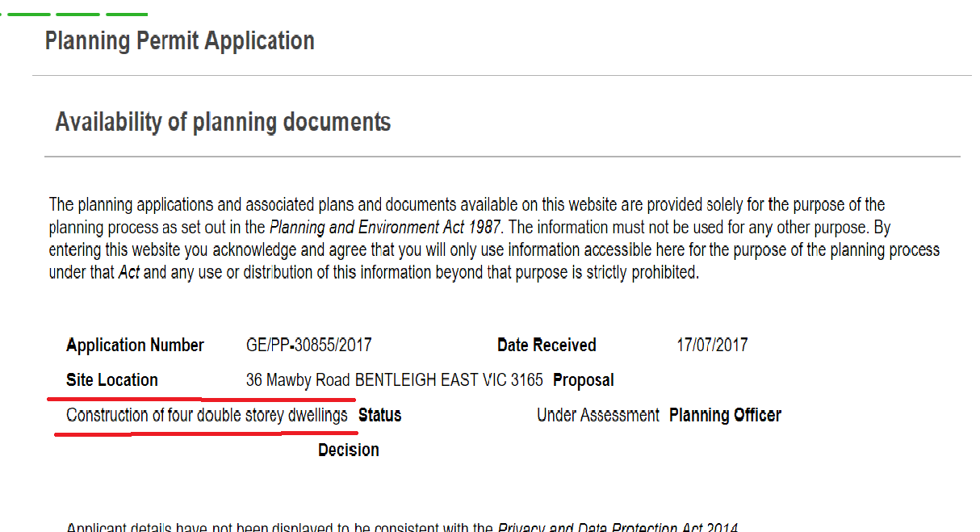Click the 36 Mawby Road address
The width and height of the screenshot is (980, 532).
click(x=394, y=380)
